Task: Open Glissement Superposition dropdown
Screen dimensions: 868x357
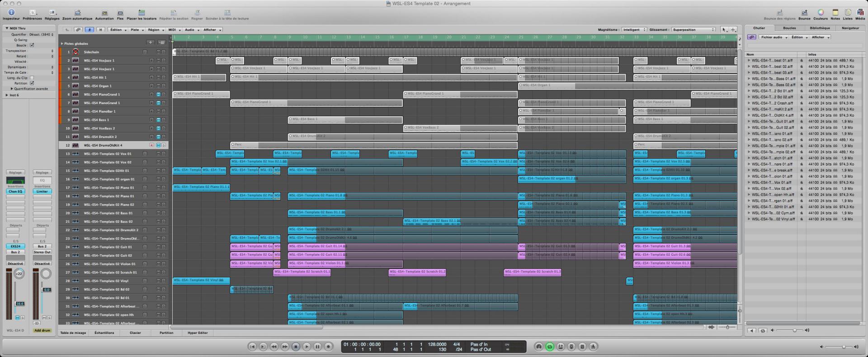Action: click(693, 30)
